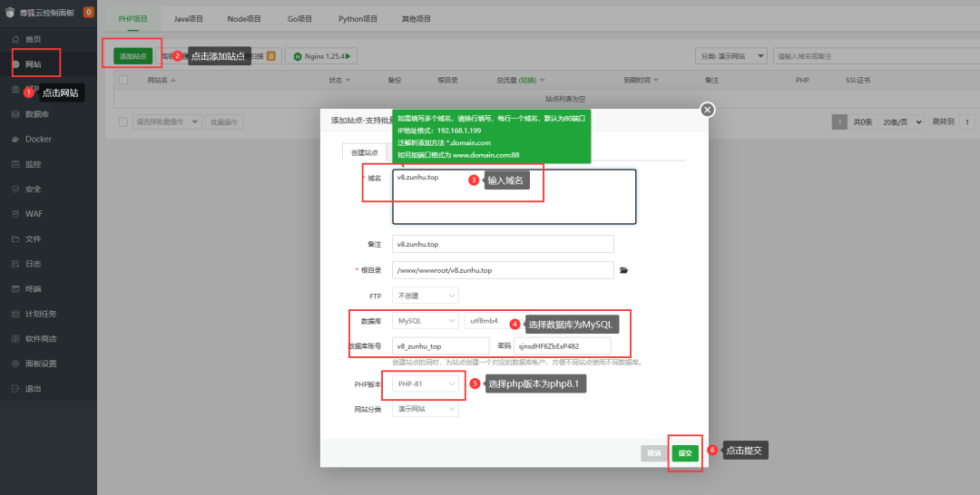Image resolution: width=980 pixels, height=495 pixels.
Task: Browse root directory with folder icon
Action: [623, 270]
